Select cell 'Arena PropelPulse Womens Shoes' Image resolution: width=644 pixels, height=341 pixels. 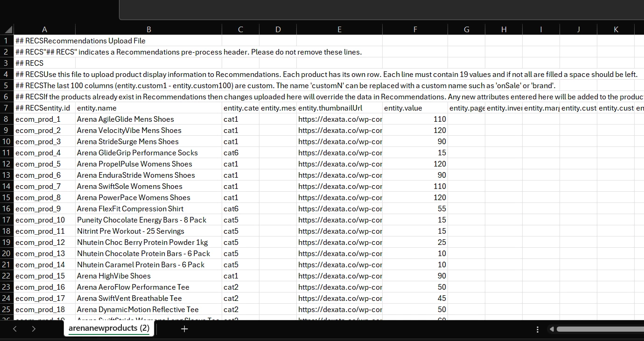click(x=148, y=164)
